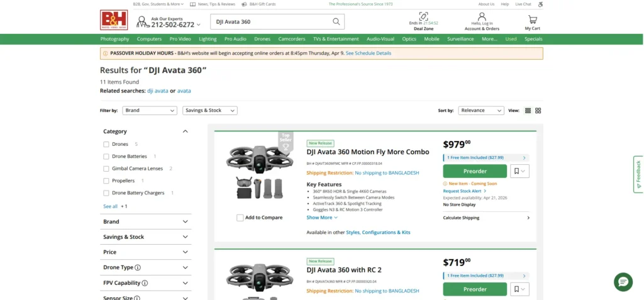Open the My Cart icon
644x300 pixels.
[532, 19]
